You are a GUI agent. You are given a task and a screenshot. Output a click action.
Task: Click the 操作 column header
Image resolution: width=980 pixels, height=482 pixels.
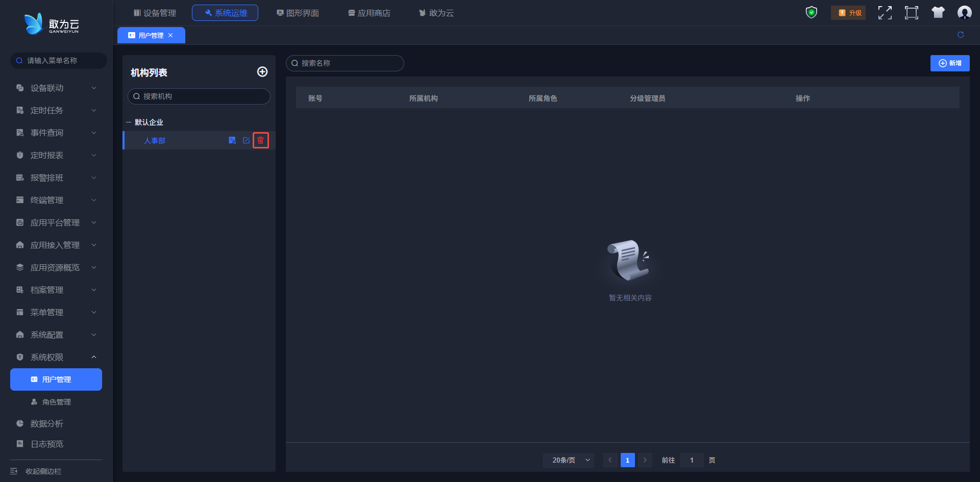click(x=803, y=98)
